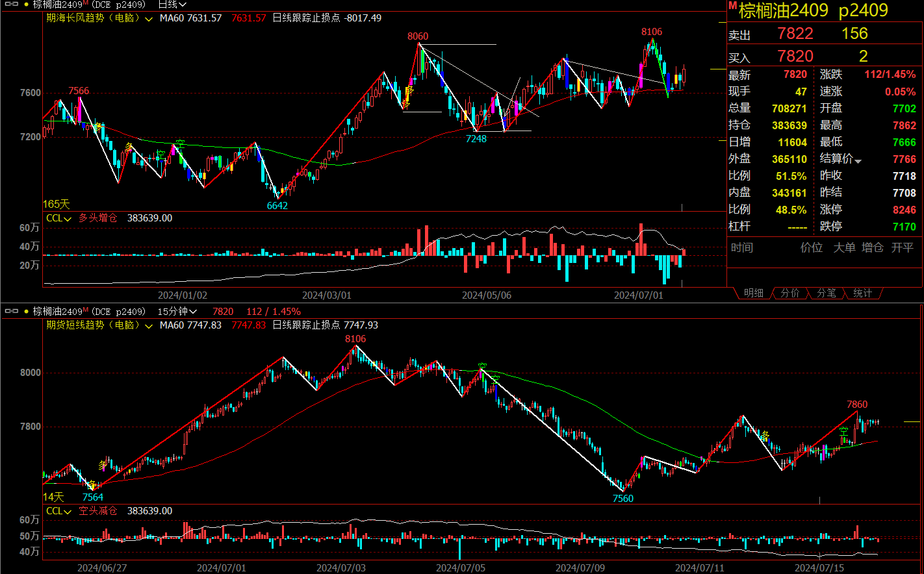Click the yellow dot in the lower chart header
Viewport: 924px width, 574px height.
point(26,312)
